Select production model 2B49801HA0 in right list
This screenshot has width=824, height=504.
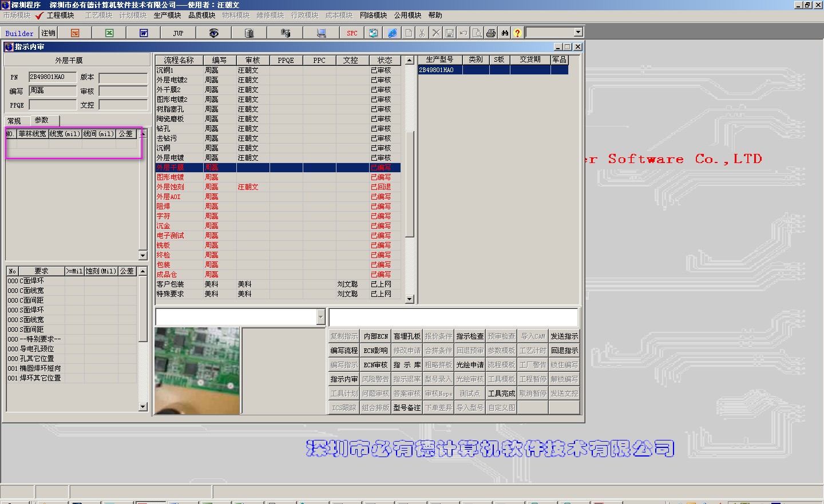[x=493, y=70]
